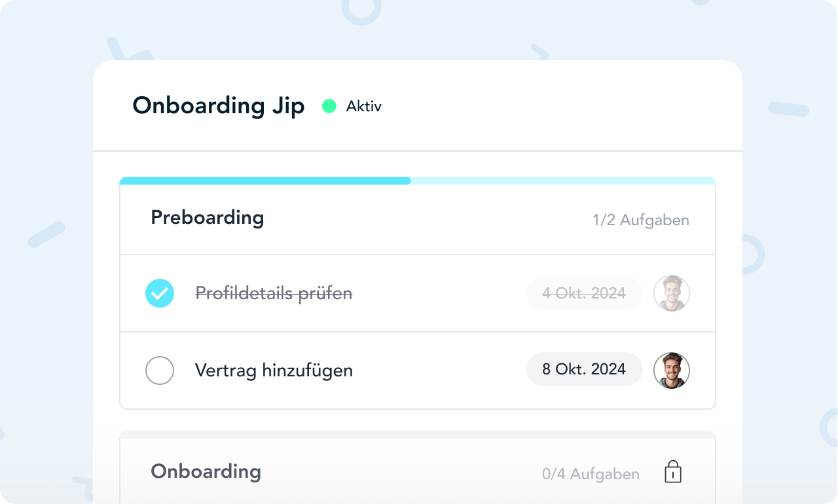The width and height of the screenshot is (838, 504).
Task: Collapse the Preboarding section header
Action: 208,218
